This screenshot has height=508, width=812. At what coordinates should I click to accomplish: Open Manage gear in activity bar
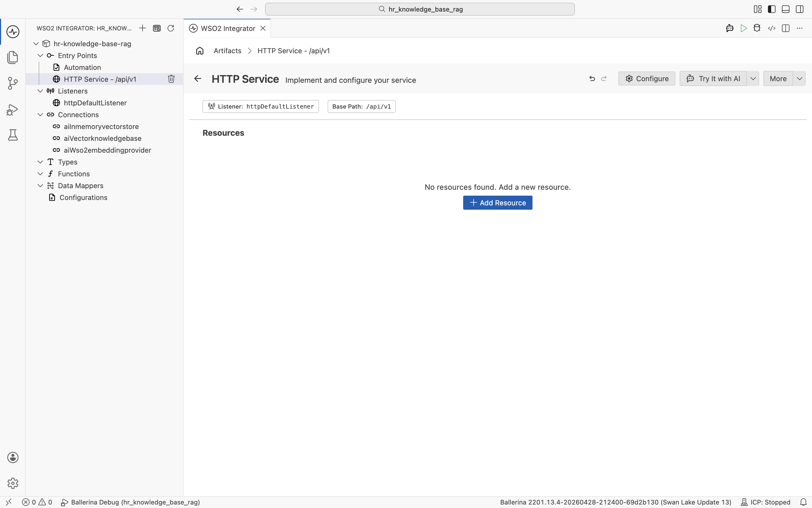pyautogui.click(x=13, y=483)
